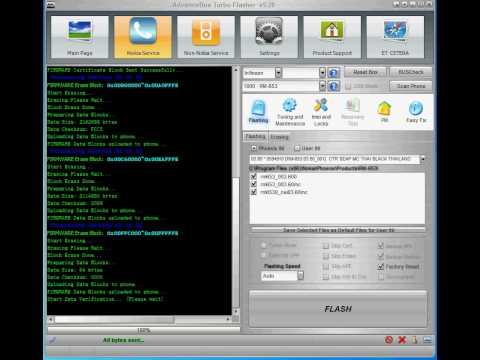Click the blue window icon in status bar

click(x=427, y=340)
